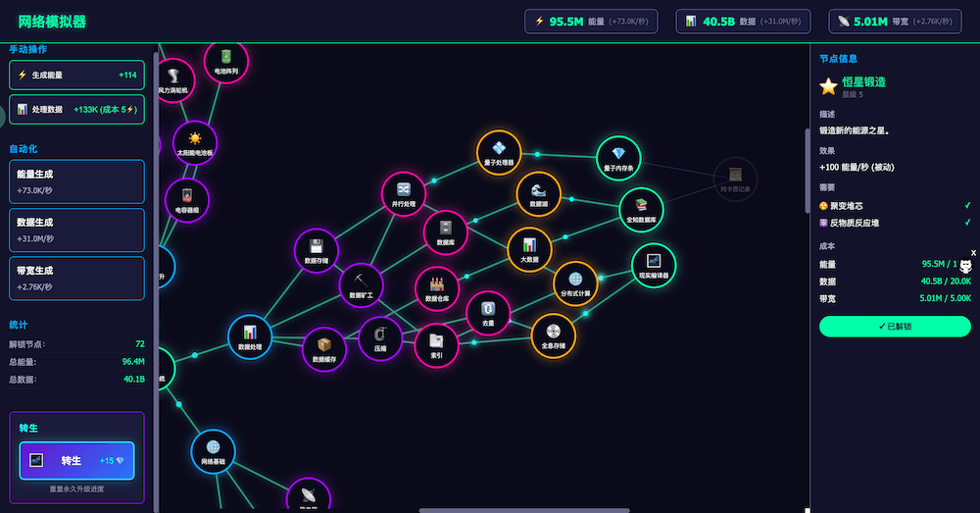Click the 生成能量 manual button
This screenshot has height=513, width=980.
pyautogui.click(x=76, y=75)
